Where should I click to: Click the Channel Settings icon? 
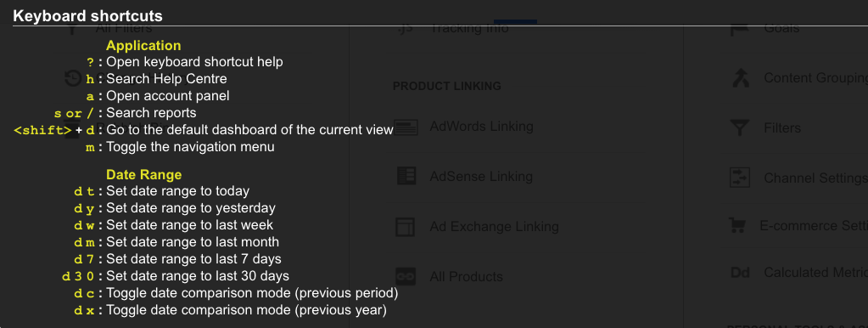[740, 178]
